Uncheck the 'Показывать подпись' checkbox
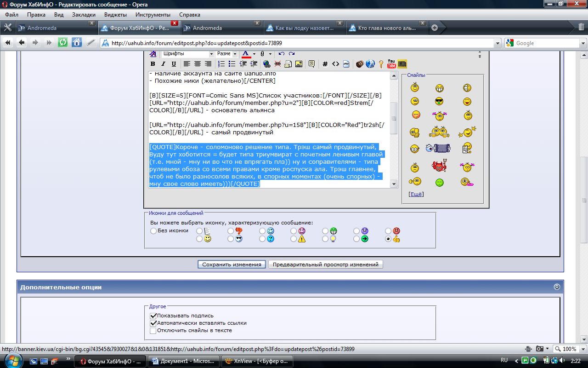Image resolution: width=588 pixels, height=368 pixels. point(153,316)
